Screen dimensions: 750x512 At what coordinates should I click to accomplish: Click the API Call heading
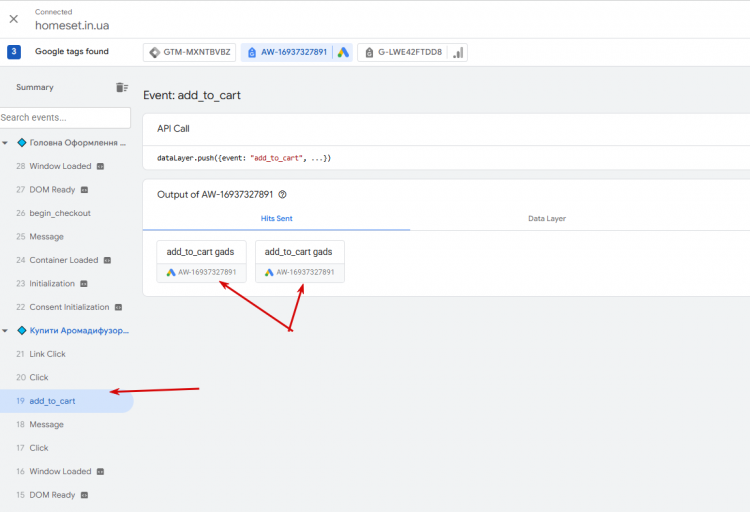[173, 129]
